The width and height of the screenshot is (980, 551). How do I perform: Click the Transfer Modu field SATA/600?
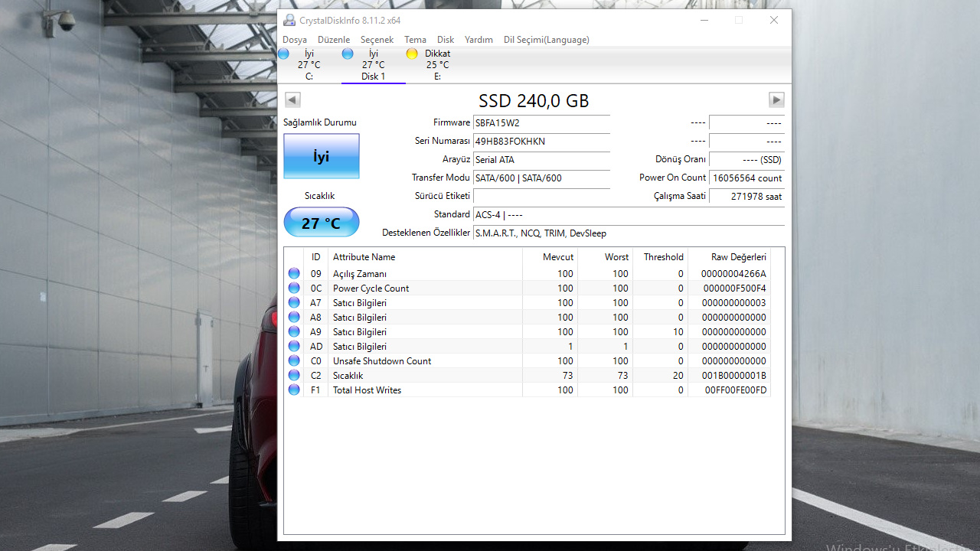541,178
